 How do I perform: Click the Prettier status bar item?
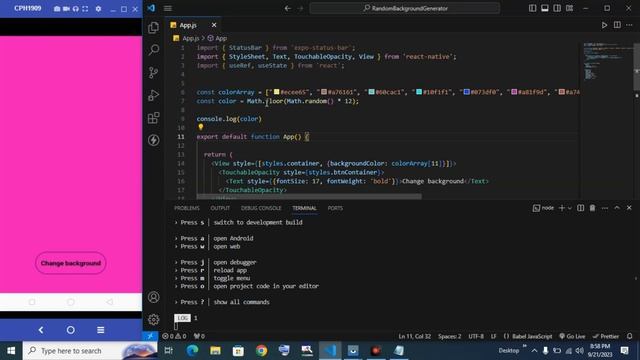[606, 336]
